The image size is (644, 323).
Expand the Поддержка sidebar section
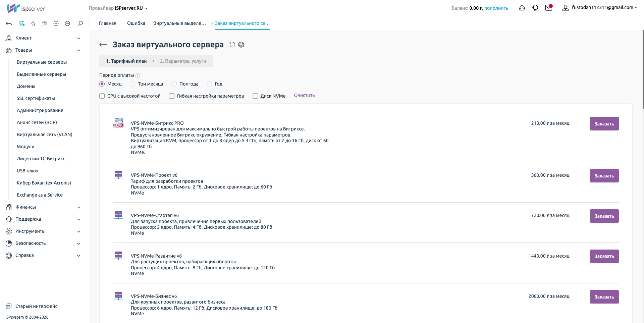click(44, 219)
